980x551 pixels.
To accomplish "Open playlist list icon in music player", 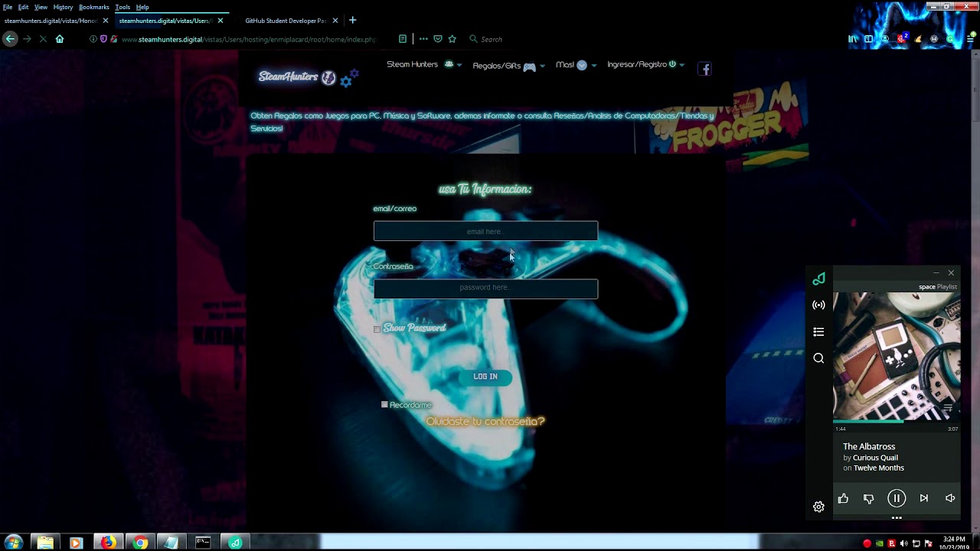I will [x=818, y=331].
